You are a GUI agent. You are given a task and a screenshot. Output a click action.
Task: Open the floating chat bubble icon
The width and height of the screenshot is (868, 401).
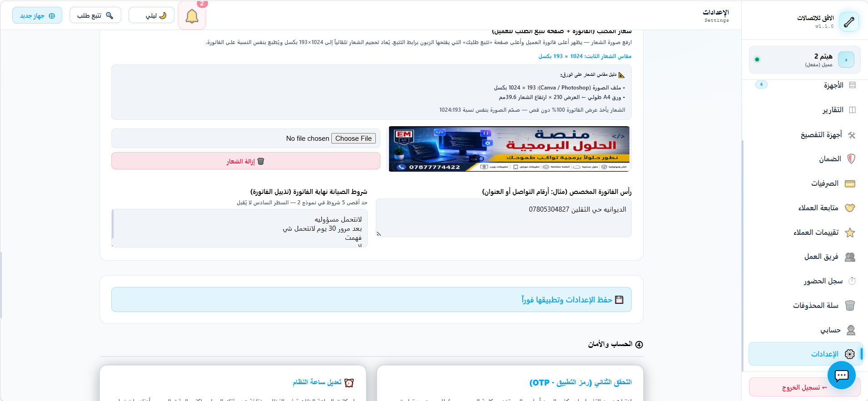(x=842, y=375)
